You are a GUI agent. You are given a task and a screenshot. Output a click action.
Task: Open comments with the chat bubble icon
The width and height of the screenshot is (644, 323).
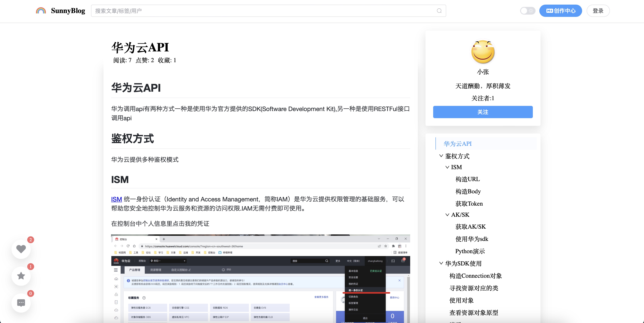[x=21, y=303]
